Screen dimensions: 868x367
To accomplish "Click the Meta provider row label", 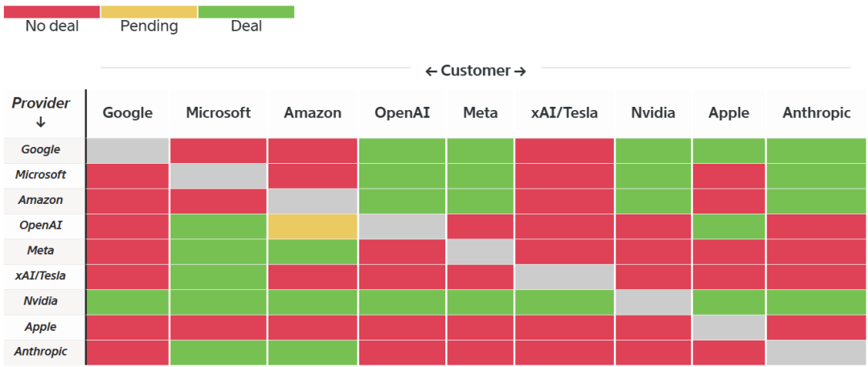I will [x=40, y=251].
